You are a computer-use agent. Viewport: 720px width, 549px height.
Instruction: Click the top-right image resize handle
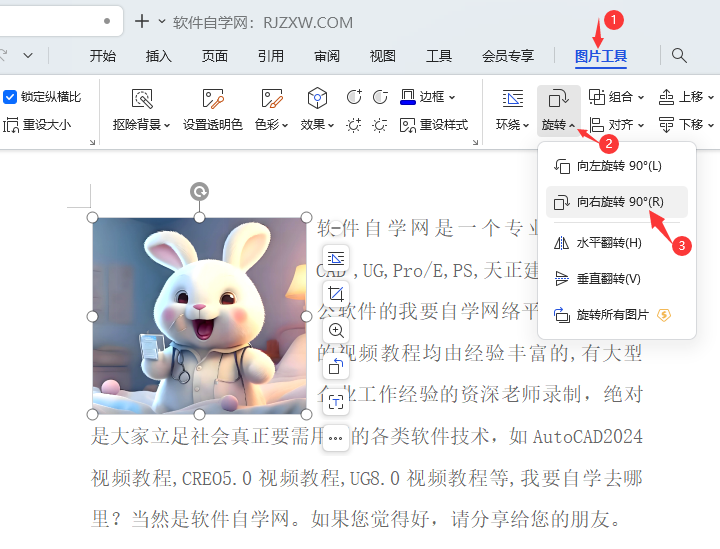coord(306,218)
